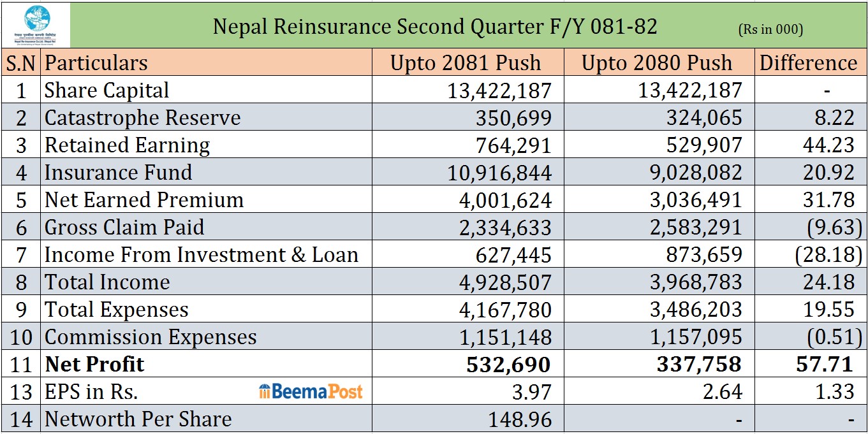The height and width of the screenshot is (434, 868).
Task: Select the Gross Claim Paid label
Action: tap(124, 228)
